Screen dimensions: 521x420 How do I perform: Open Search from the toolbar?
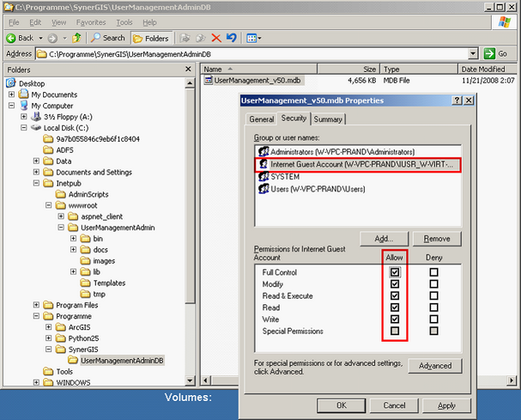[108, 38]
